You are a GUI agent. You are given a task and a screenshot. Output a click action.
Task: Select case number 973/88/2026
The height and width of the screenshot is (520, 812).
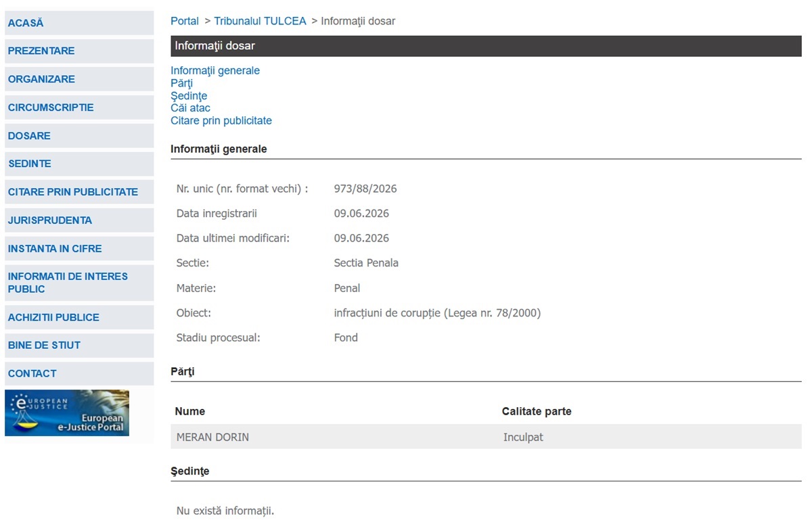(x=365, y=189)
